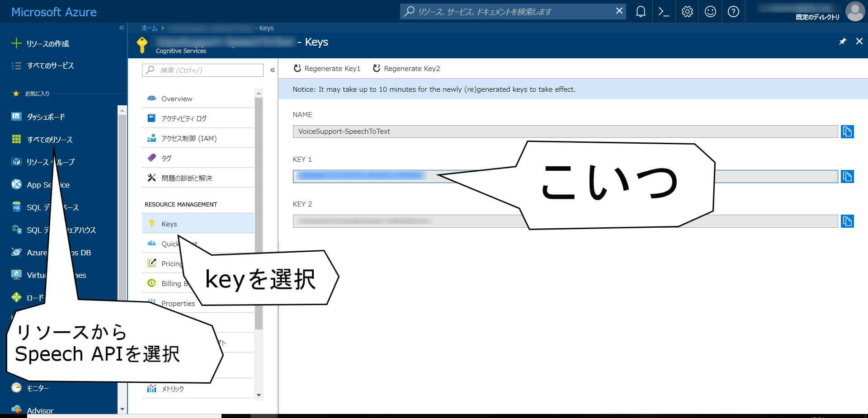868x418 pixels.
Task: Clear the top search box with X
Action: tap(619, 11)
